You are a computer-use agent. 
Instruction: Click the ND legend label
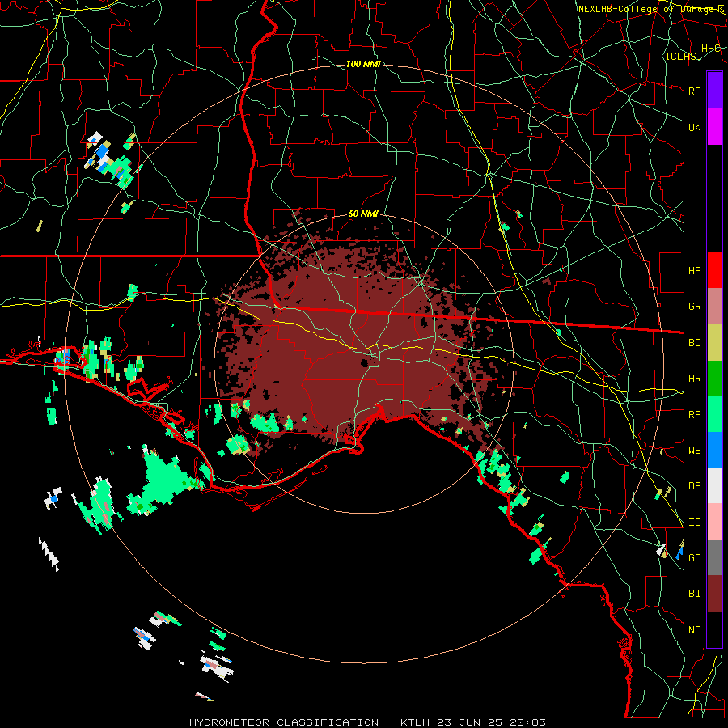point(695,630)
